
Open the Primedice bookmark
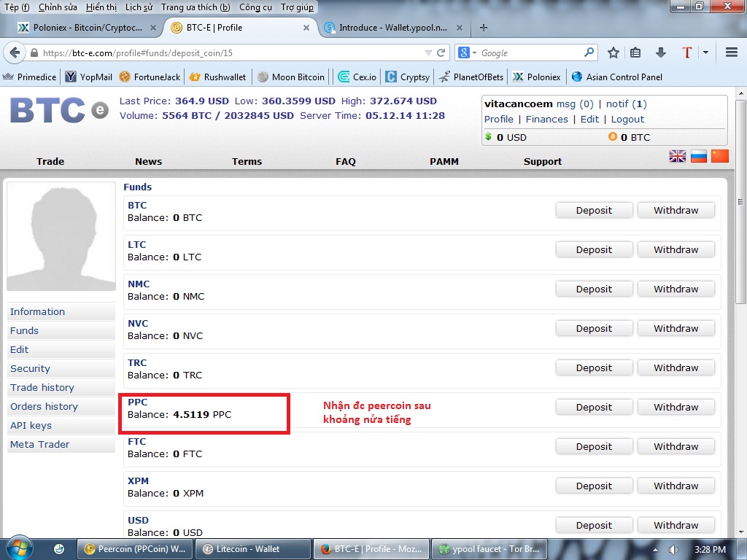[x=29, y=77]
